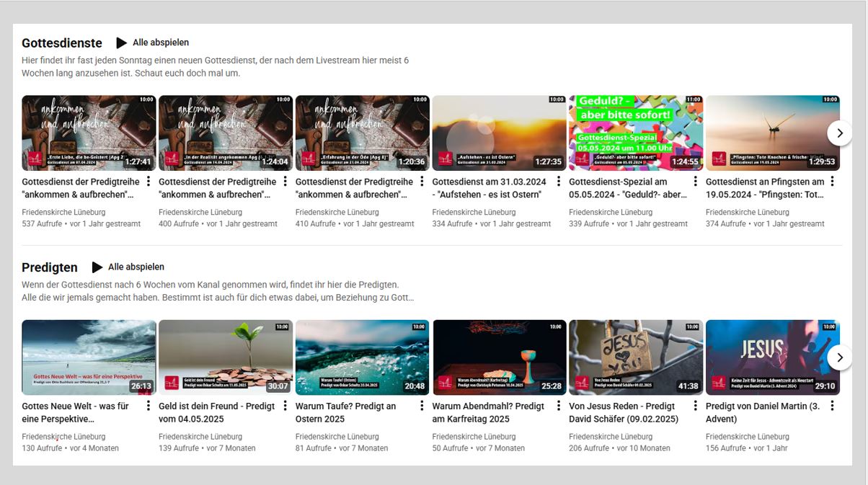The width and height of the screenshot is (868, 485).
Task: Open the Jesus padlock thumbnail video
Action: 635,357
